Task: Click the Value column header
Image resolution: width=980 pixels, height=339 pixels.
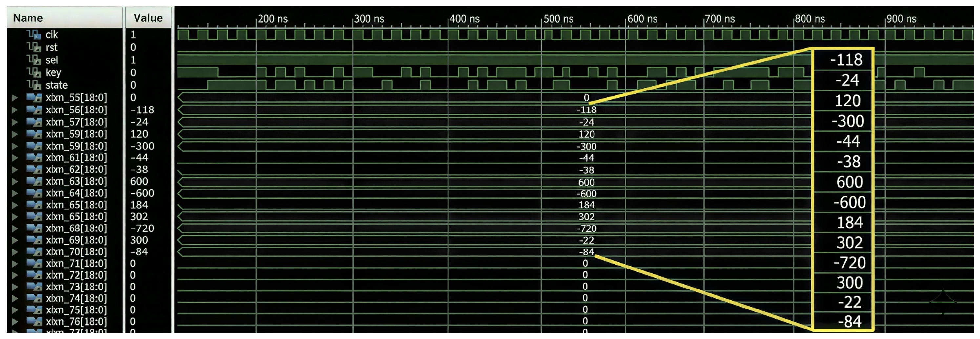Action: pos(148,18)
